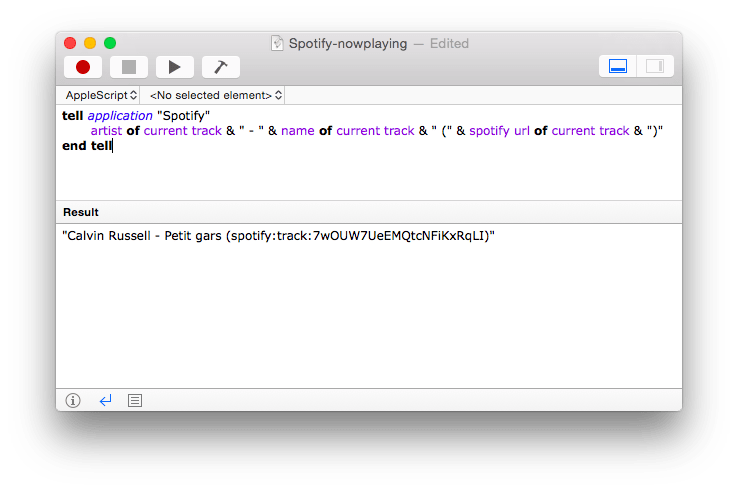
Task: Open the AppleScript language dropdown
Action: tap(101, 95)
